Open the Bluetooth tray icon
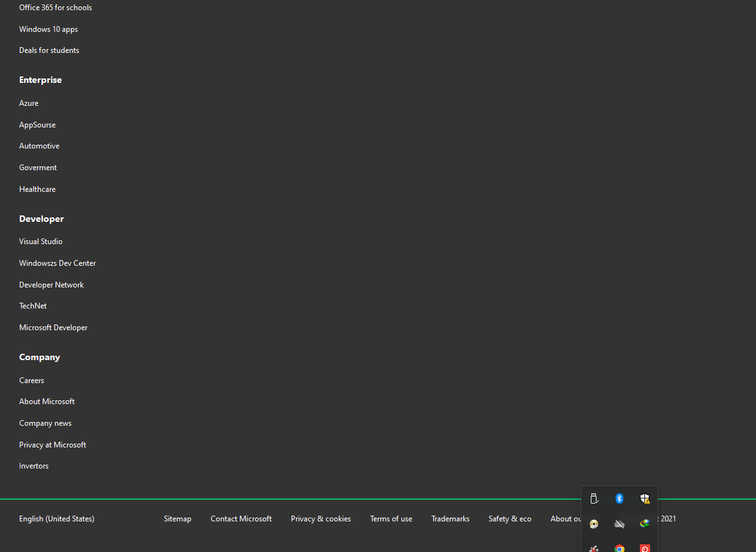This screenshot has height=552, width=756. [619, 498]
